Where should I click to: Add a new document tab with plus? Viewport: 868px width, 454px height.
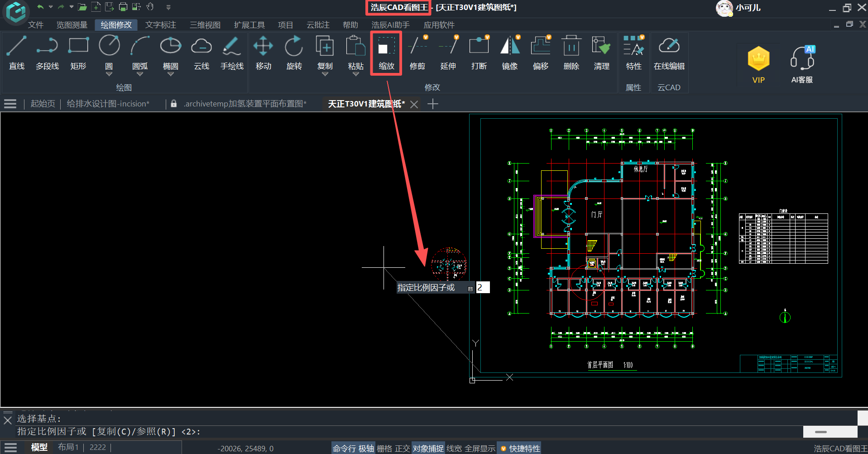pos(433,104)
